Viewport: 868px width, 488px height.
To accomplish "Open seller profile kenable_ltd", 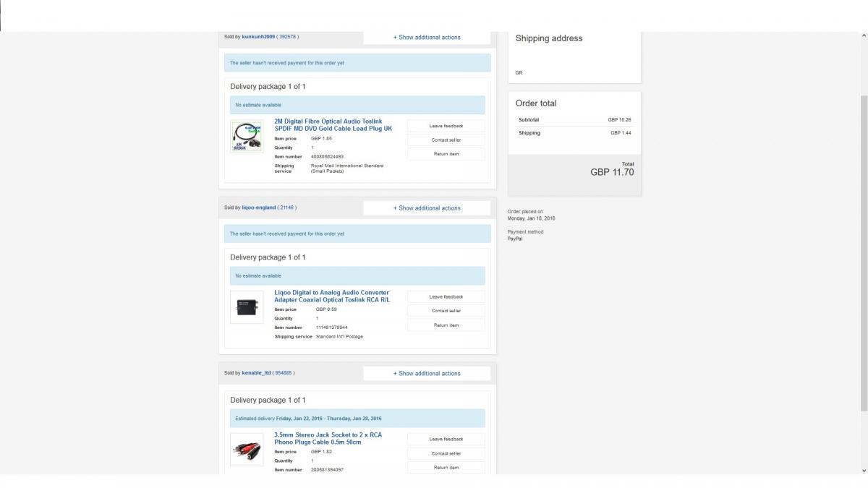I will coord(256,373).
